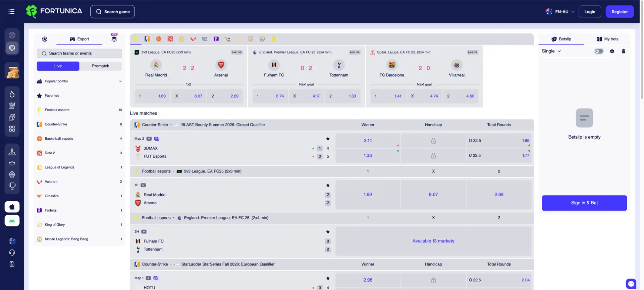The width and height of the screenshot is (644, 290).
Task: Select Over 22.5 total rounds at 1.96
Action: click(499, 141)
